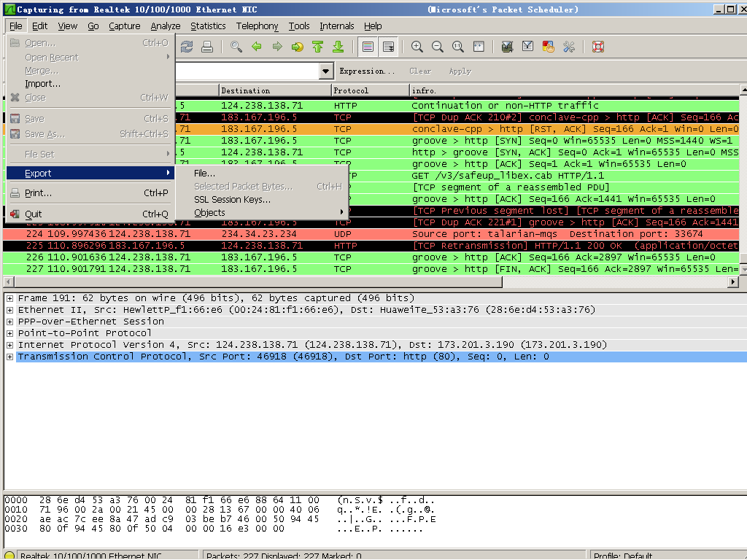Open the Tools menu

(299, 26)
